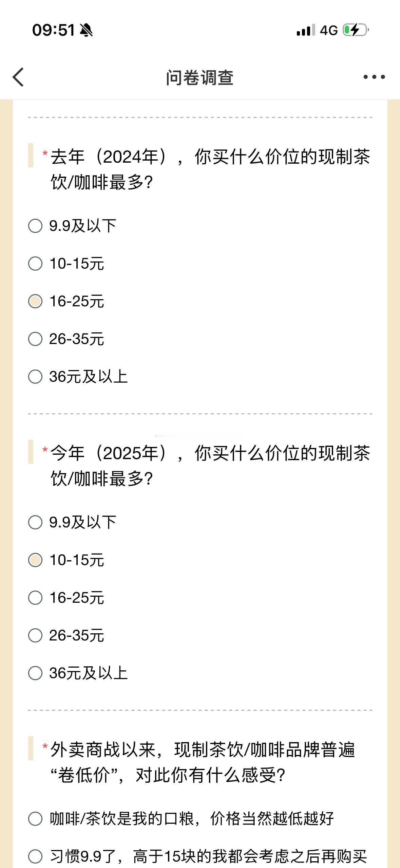400x868 pixels.
Task: Choose 16-25元 under the 2025 question
Action: click(x=35, y=598)
